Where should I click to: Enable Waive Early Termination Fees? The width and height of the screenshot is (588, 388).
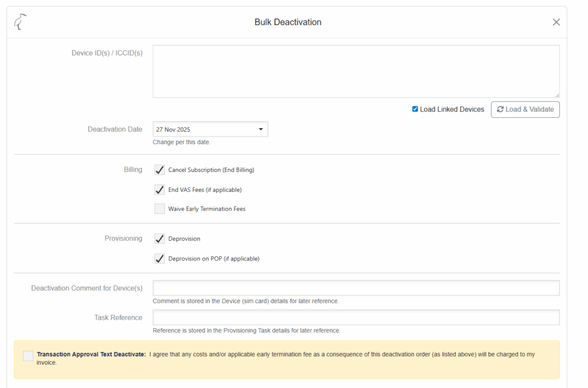pos(160,209)
